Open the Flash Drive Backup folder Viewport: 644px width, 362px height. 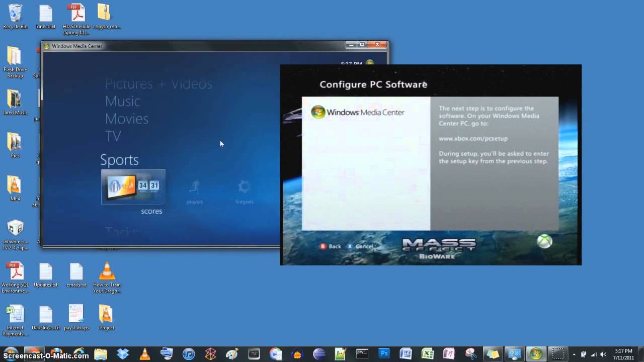point(15,62)
